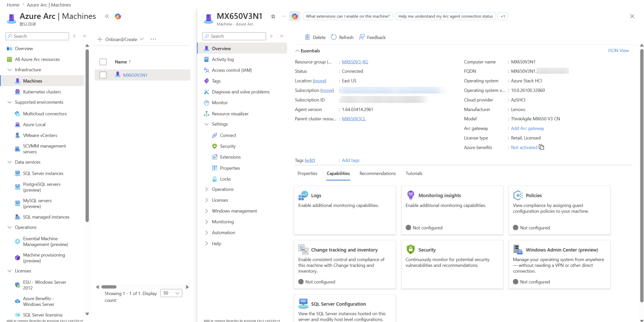
Task: Click Add tags link
Action: (x=351, y=160)
